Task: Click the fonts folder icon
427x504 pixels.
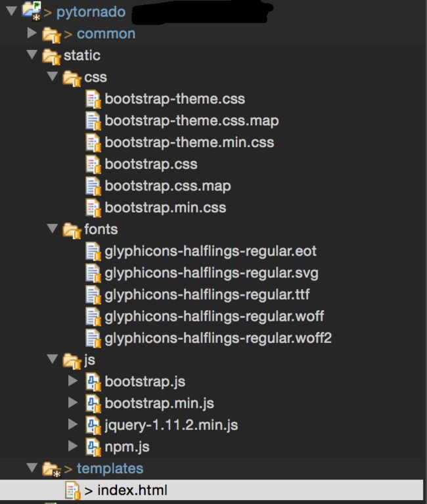Action: (72, 230)
